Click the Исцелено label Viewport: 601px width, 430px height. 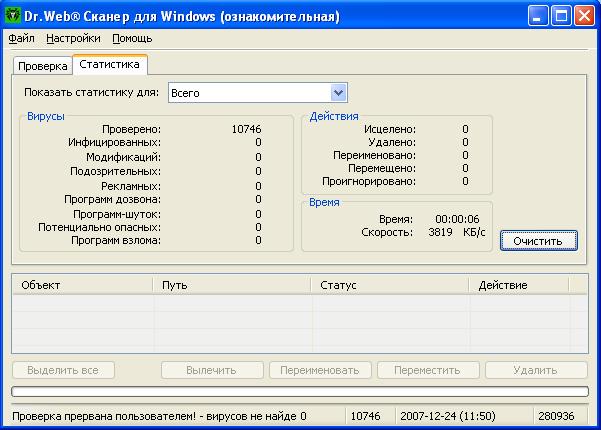coord(390,129)
